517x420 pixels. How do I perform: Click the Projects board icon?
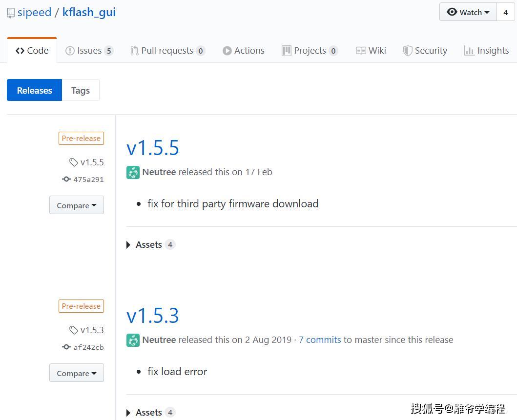pyautogui.click(x=286, y=50)
